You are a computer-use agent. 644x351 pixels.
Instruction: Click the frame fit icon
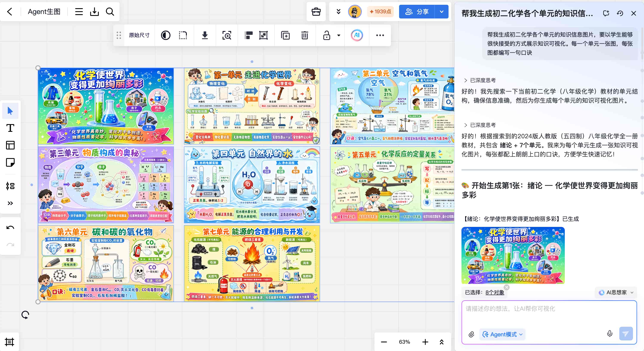(x=263, y=35)
